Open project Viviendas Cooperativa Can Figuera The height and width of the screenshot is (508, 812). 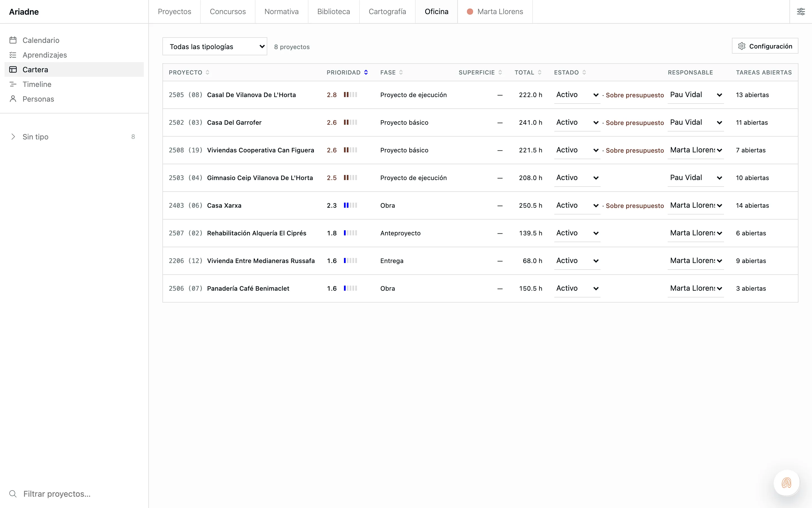tap(261, 150)
